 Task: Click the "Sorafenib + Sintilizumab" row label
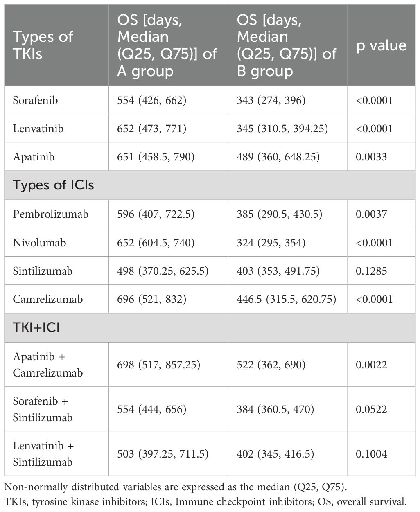(43, 409)
